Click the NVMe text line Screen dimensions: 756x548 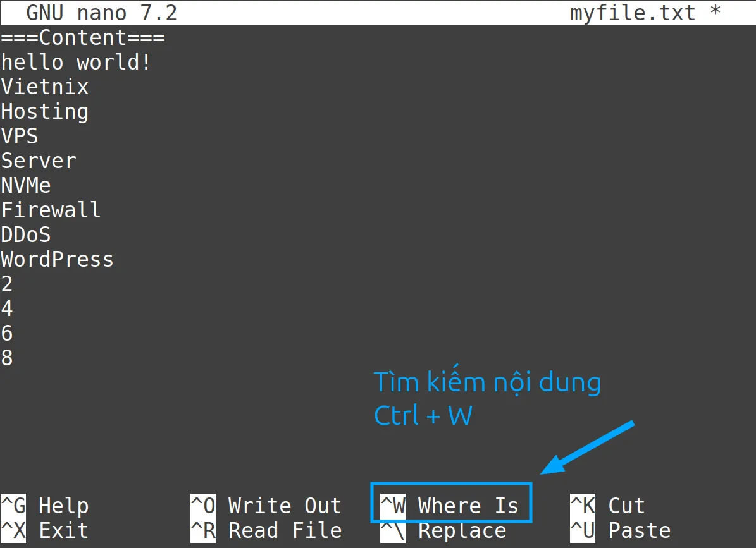click(26, 186)
